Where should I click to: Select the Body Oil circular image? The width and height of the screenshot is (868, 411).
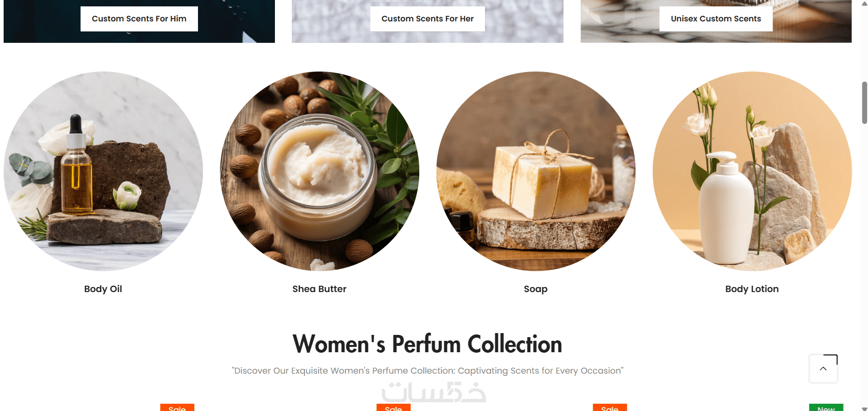pos(103,171)
